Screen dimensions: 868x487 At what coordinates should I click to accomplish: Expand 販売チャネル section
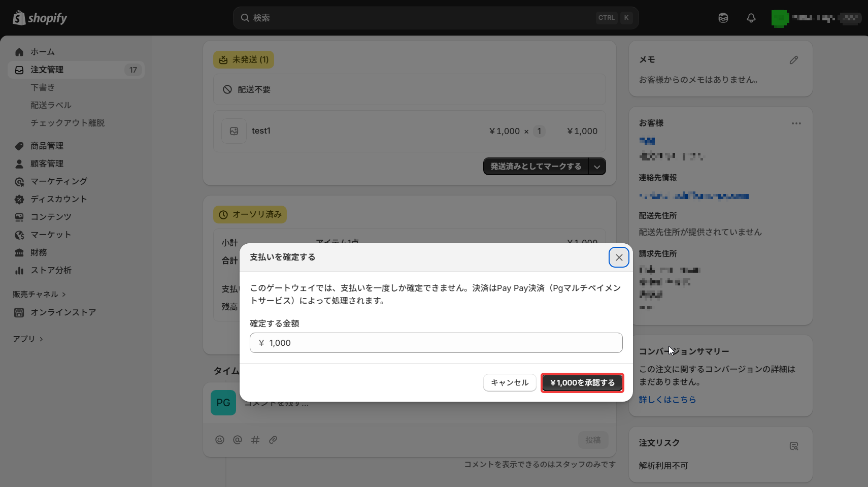(39, 294)
